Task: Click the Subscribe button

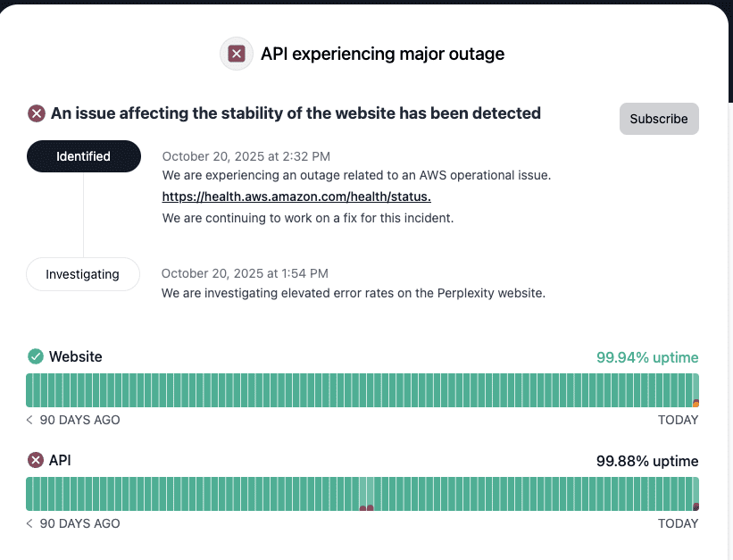Action: pyautogui.click(x=659, y=119)
